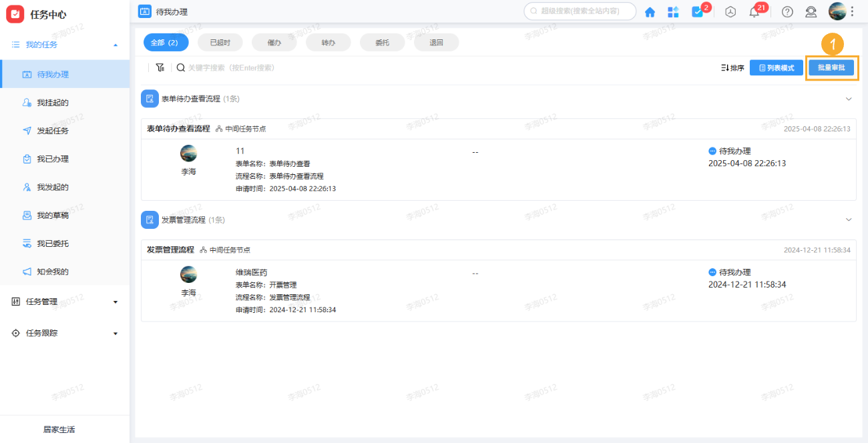Image resolution: width=868 pixels, height=443 pixels.
Task: Click the highlighted 批量审批 button
Action: click(831, 67)
